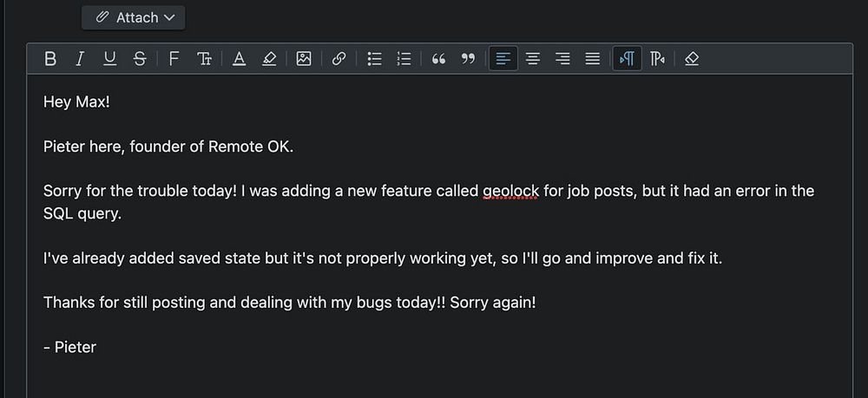868x398 pixels.
Task: Toggle bold formatting
Action: [x=50, y=59]
